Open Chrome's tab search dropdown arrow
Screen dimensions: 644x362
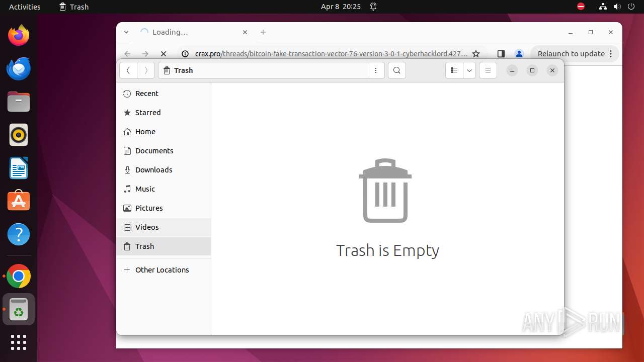tap(126, 32)
